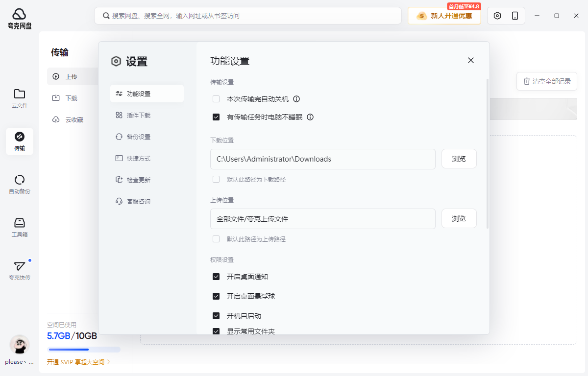Click the search magnifier icon
This screenshot has height=376, width=588.
[106, 16]
